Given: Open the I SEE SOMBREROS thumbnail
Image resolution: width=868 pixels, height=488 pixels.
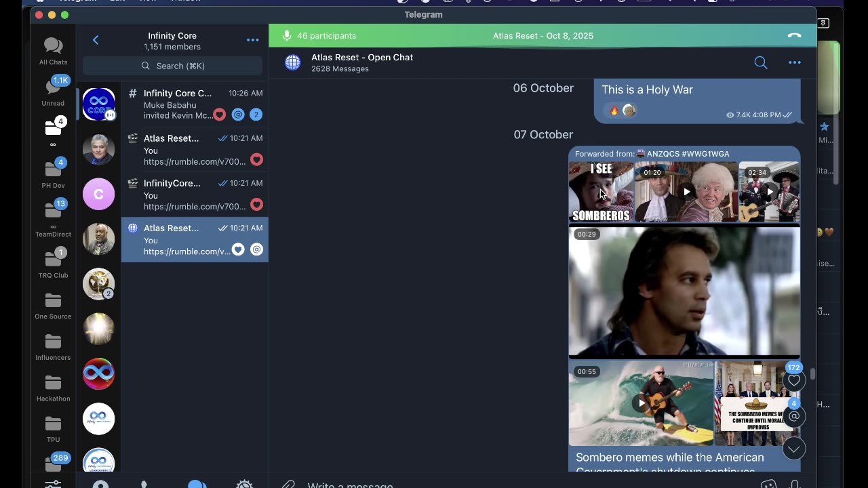Looking at the screenshot, I should 601,192.
